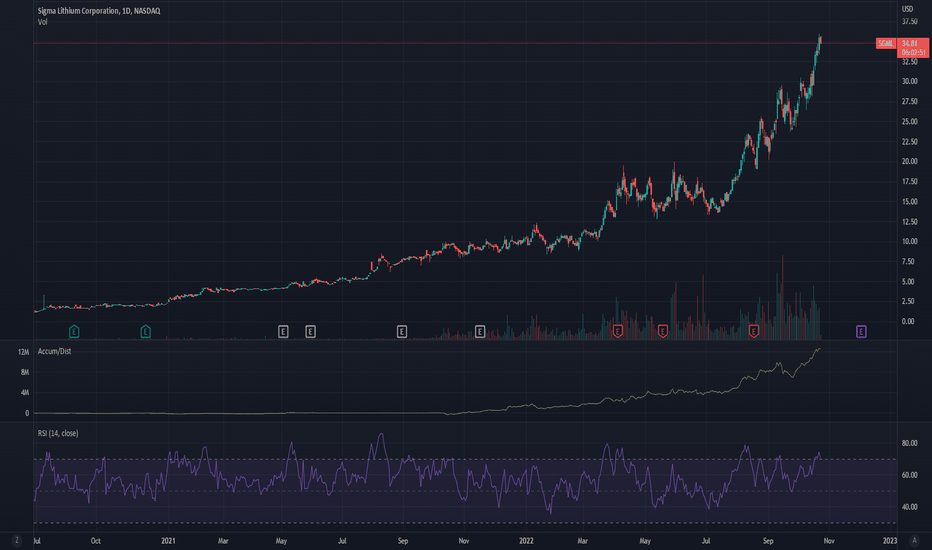Open gray earnings marker after November 2021

pyautogui.click(x=480, y=331)
